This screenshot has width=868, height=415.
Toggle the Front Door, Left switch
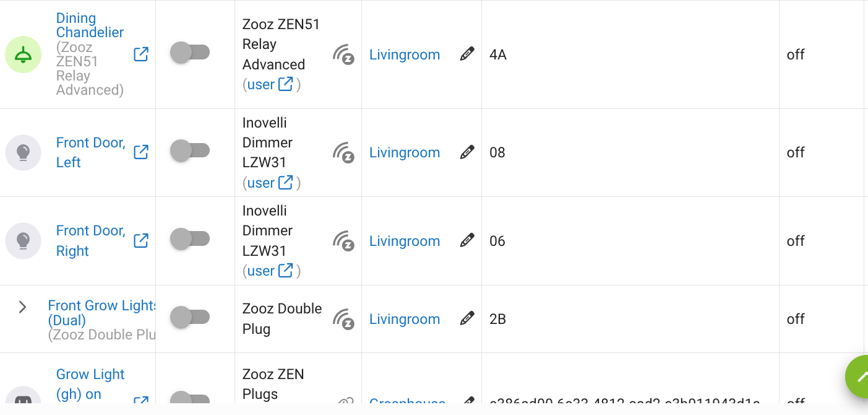[x=190, y=151]
